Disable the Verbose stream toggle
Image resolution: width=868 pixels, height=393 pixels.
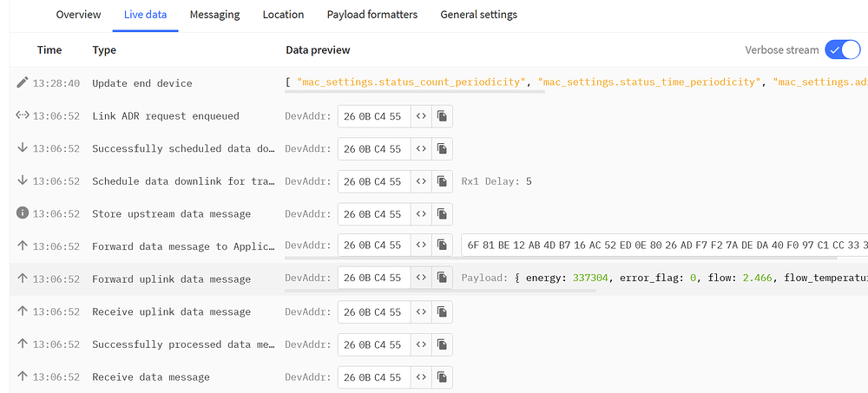coord(841,49)
